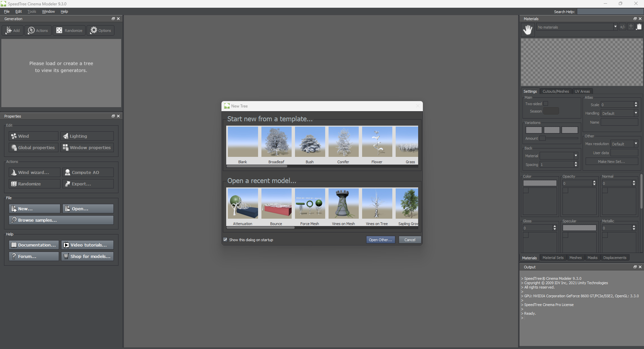Switch to the Displacements tab
This screenshot has width=644, height=349.
(615, 258)
